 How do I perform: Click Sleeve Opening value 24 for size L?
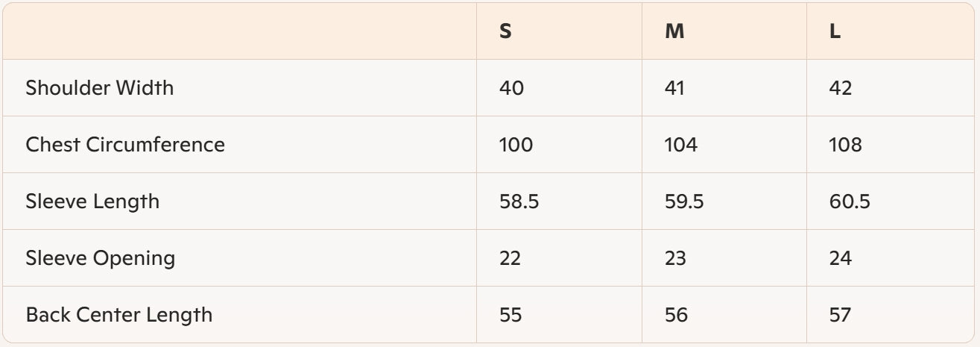(x=841, y=258)
